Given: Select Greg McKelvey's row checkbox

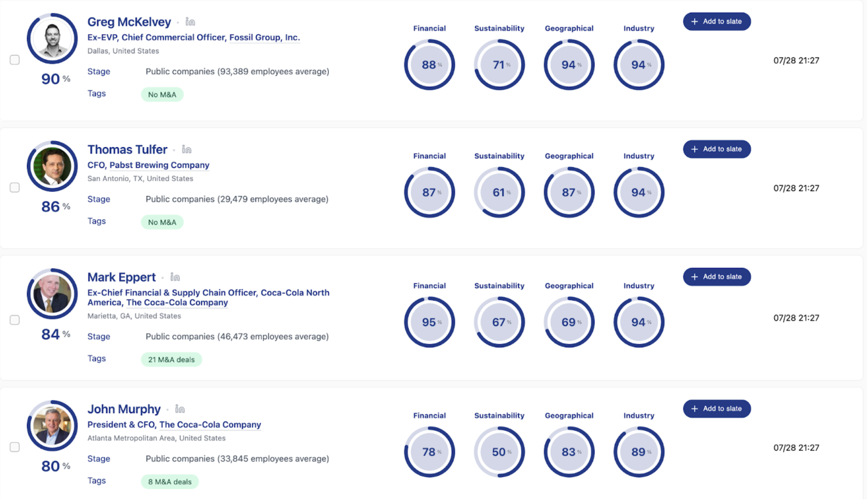Looking at the screenshot, I should pyautogui.click(x=15, y=60).
